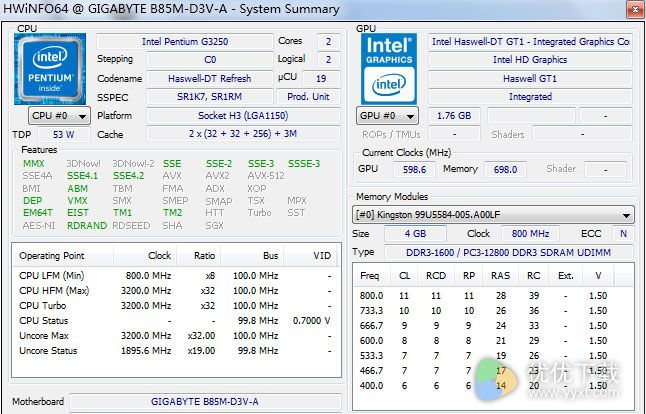
Task: Click the µCU value 19
Action: tap(321, 78)
